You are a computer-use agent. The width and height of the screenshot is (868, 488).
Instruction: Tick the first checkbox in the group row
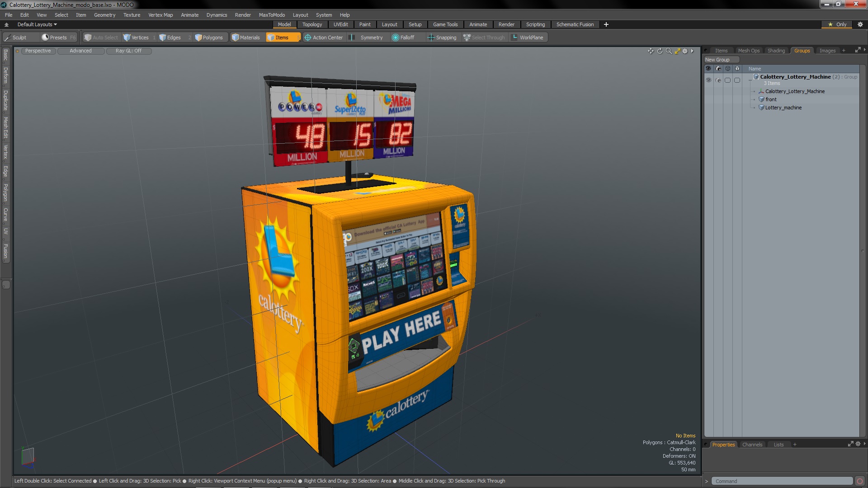click(x=727, y=80)
